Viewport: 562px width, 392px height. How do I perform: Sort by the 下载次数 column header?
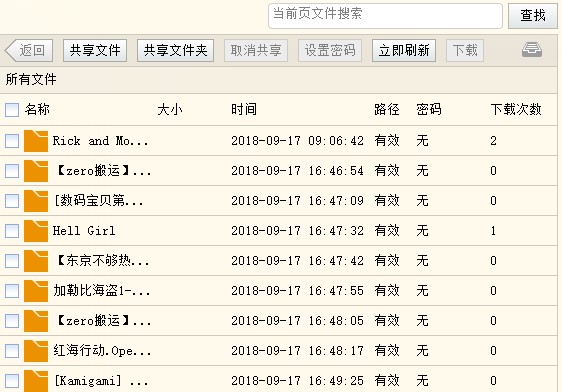click(x=516, y=109)
